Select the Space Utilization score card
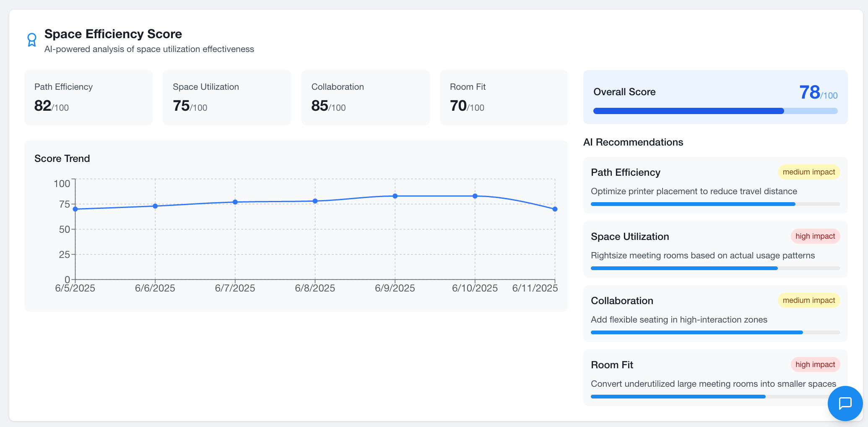This screenshot has height=427, width=868. (227, 98)
